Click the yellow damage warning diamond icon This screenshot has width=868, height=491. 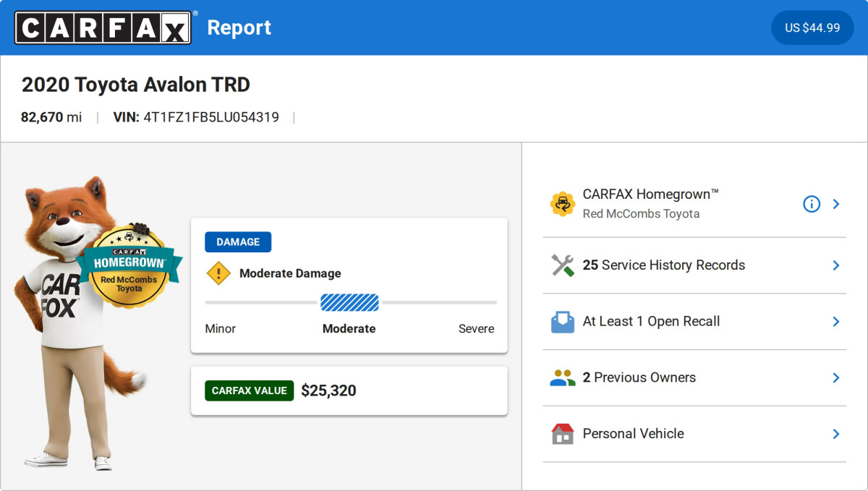point(218,273)
